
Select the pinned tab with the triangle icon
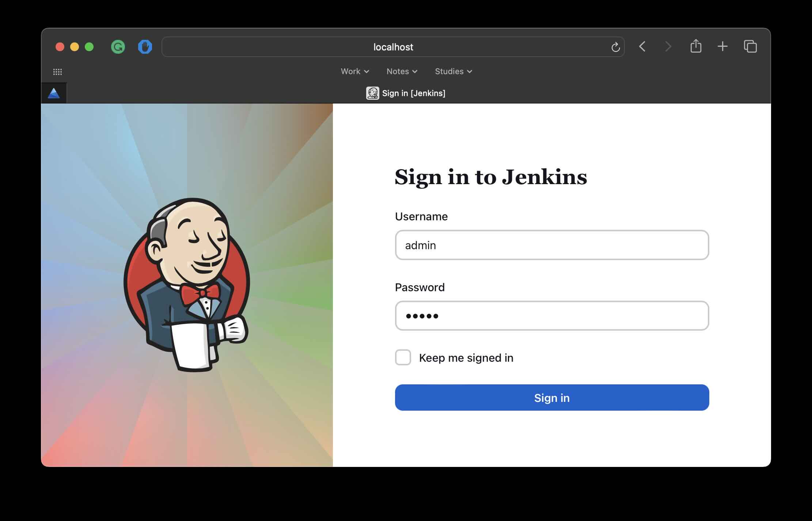pyautogui.click(x=54, y=93)
